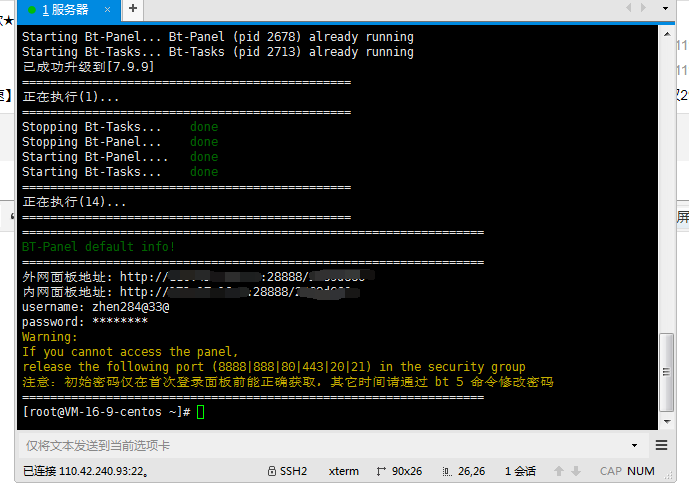Click the 'CAP' indicator in status bar
The width and height of the screenshot is (689, 483).
point(610,472)
